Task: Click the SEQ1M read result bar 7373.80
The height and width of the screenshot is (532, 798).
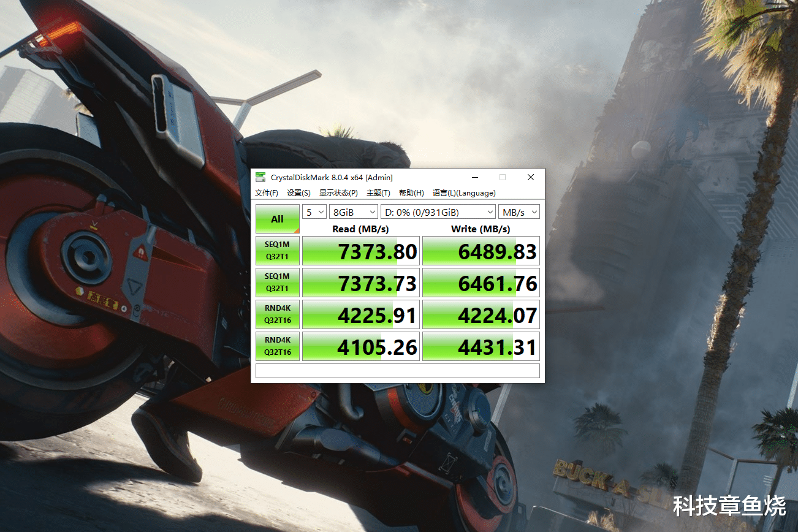Action: [x=360, y=251]
